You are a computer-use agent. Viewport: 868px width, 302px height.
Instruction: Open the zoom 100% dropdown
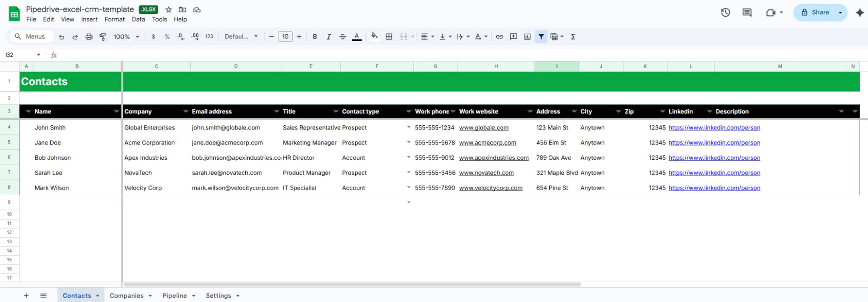pos(126,37)
